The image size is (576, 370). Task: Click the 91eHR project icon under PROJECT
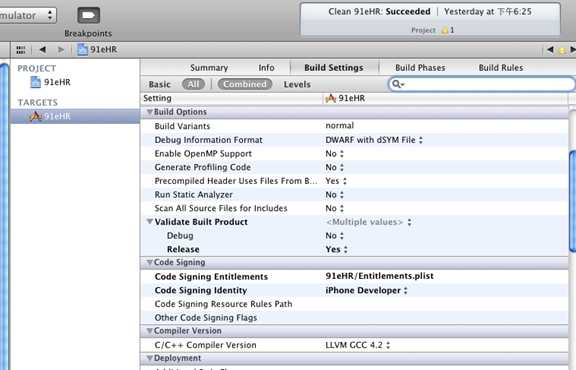click(x=35, y=82)
